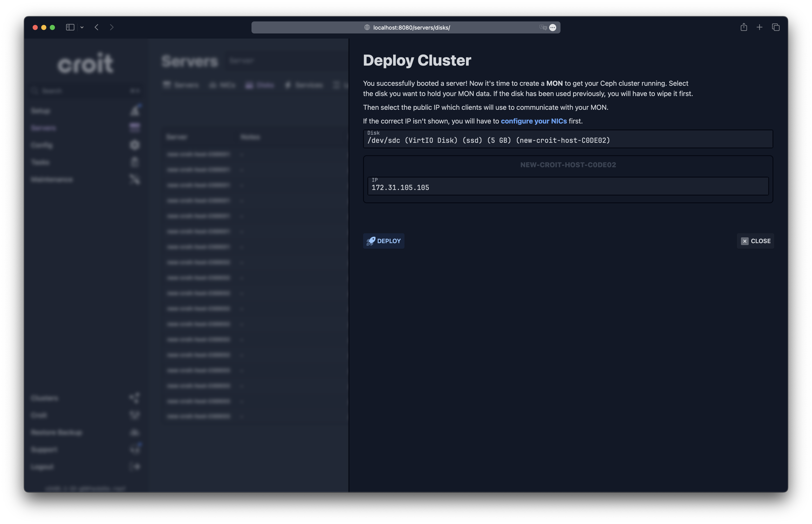Click the rocket Deploy button
Image resolution: width=812 pixels, height=524 pixels.
(x=383, y=241)
